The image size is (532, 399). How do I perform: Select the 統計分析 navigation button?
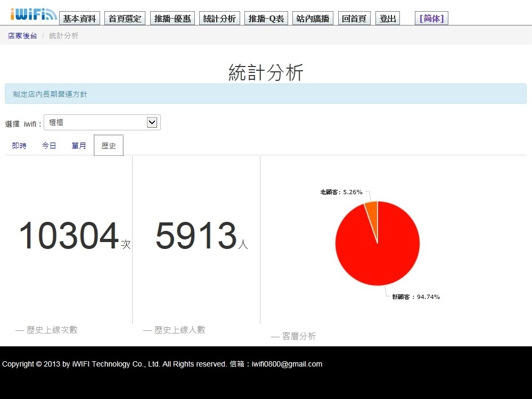[x=219, y=18]
